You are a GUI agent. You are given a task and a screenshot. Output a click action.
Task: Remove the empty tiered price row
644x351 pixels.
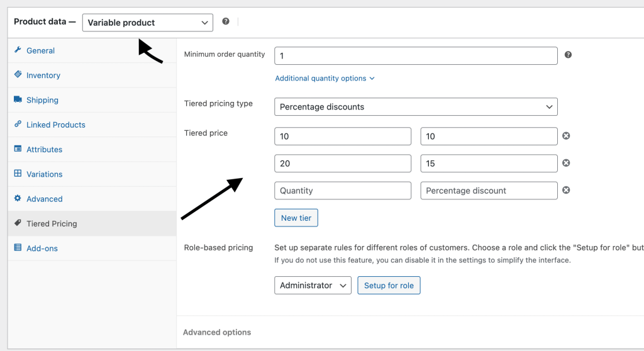(565, 190)
